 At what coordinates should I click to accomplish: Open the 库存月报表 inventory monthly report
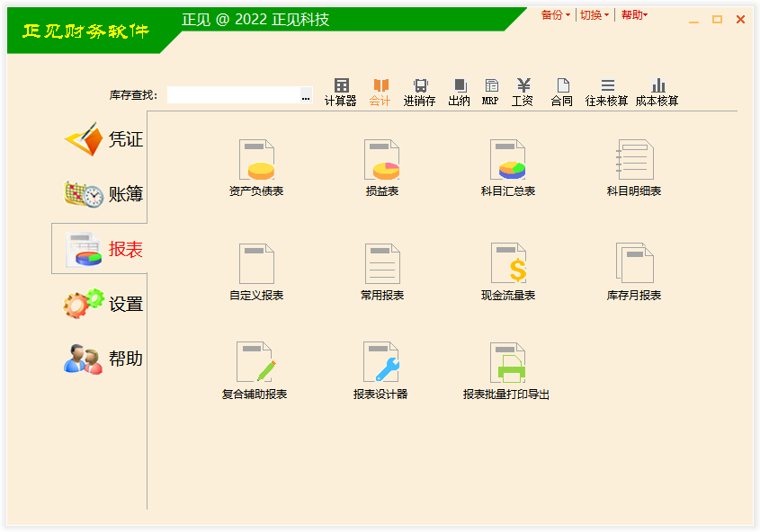(634, 272)
